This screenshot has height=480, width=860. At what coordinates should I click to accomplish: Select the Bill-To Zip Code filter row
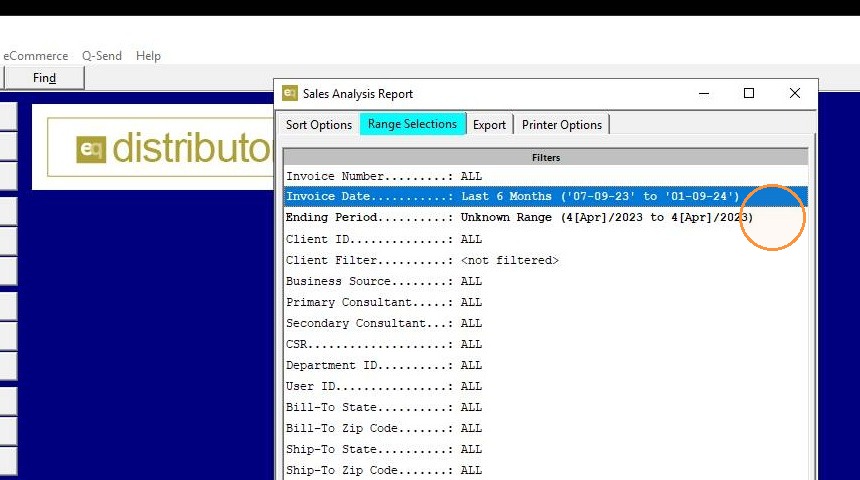coord(546,428)
